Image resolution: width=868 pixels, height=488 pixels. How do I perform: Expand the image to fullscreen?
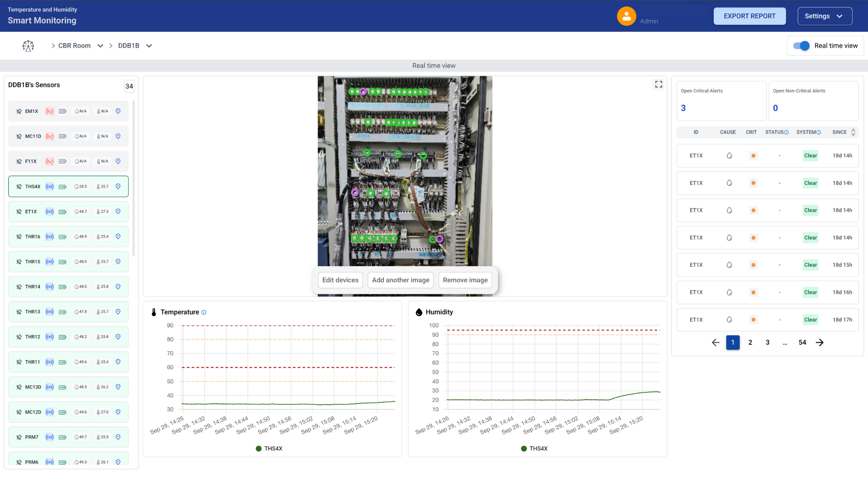(x=658, y=84)
